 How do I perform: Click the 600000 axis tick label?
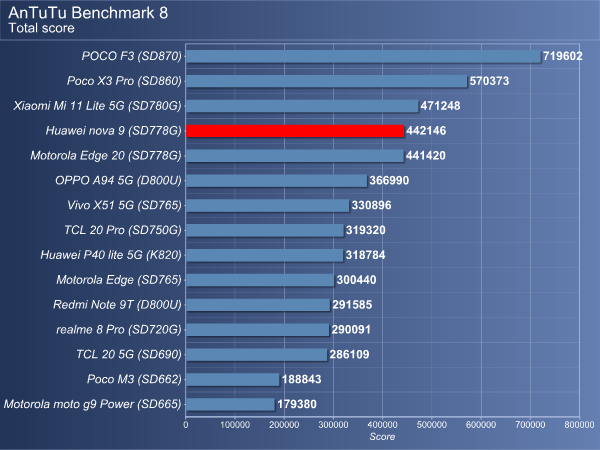click(x=481, y=425)
